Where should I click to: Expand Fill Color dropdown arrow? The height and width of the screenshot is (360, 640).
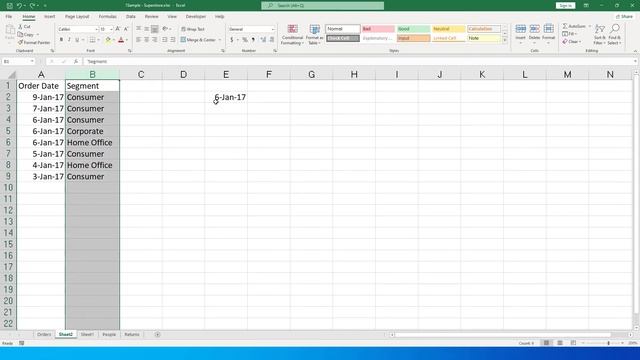[113, 40]
